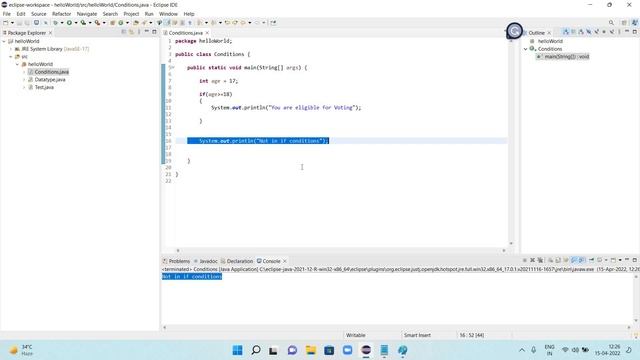Click the Display Selected Console icon
Screen dimensions: 640x360
click(600, 260)
